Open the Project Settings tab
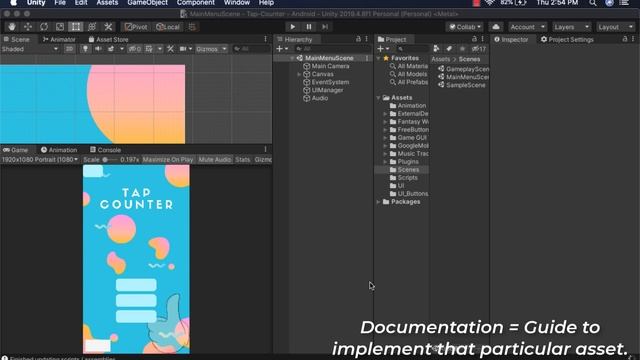 tap(567, 40)
